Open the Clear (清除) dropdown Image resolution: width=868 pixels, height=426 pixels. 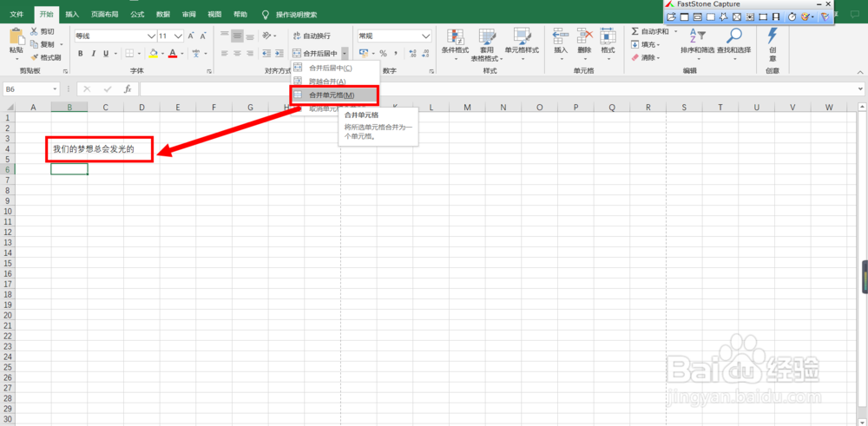646,57
